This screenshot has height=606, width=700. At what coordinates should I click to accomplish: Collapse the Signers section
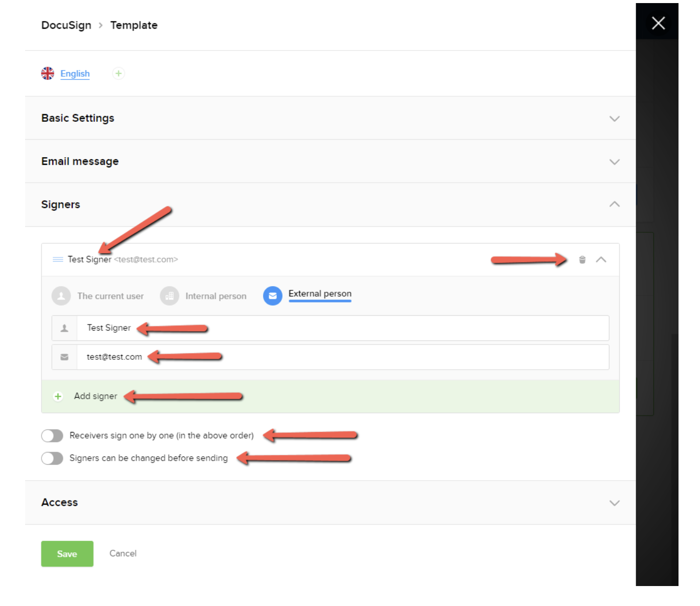(614, 205)
